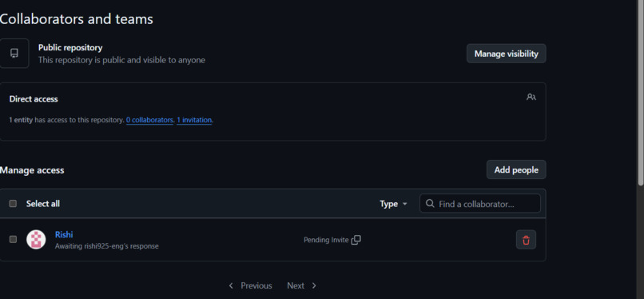Click the "Awaiting rishi925-eng's response" text
This screenshot has height=299, width=644.
(x=107, y=246)
